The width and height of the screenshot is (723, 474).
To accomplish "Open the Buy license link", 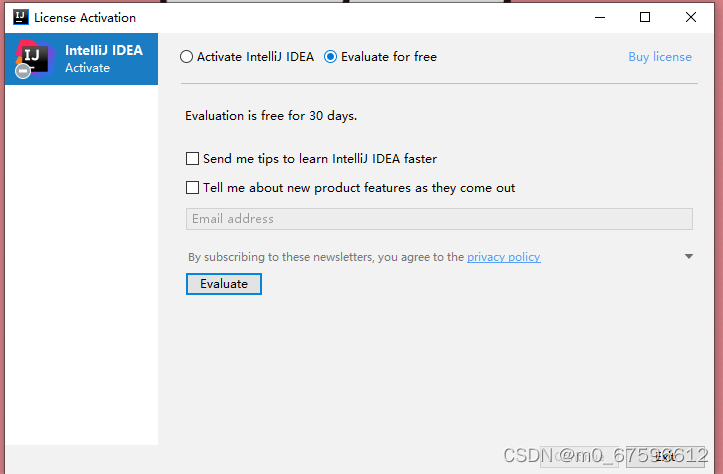I will pyautogui.click(x=660, y=57).
